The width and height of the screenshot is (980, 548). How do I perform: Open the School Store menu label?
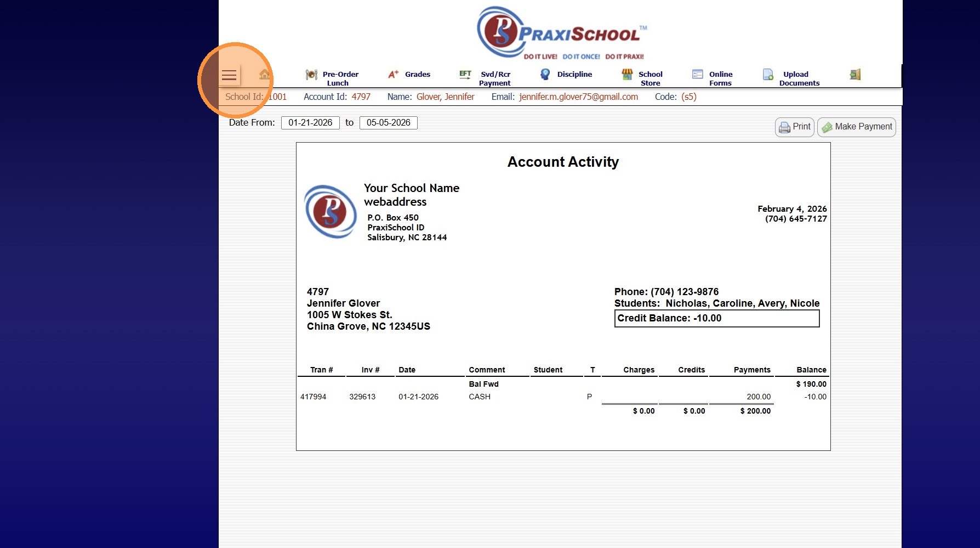tap(651, 78)
